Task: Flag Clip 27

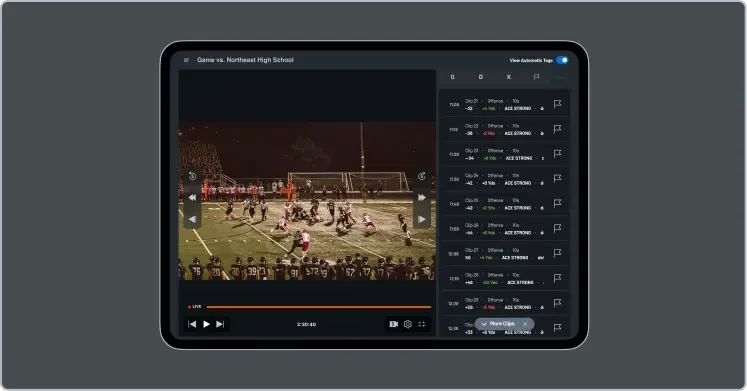Action: pos(557,253)
